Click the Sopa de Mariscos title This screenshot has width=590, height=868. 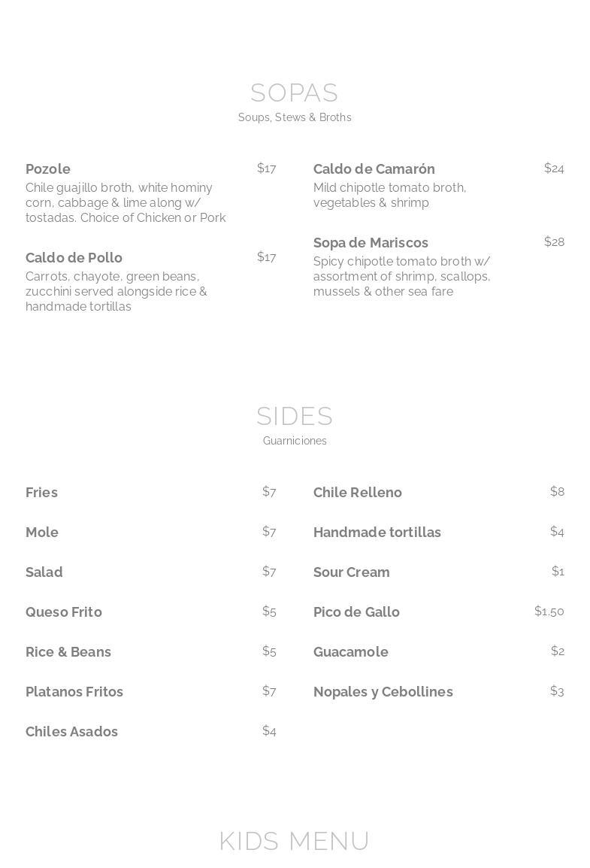pyautogui.click(x=371, y=243)
